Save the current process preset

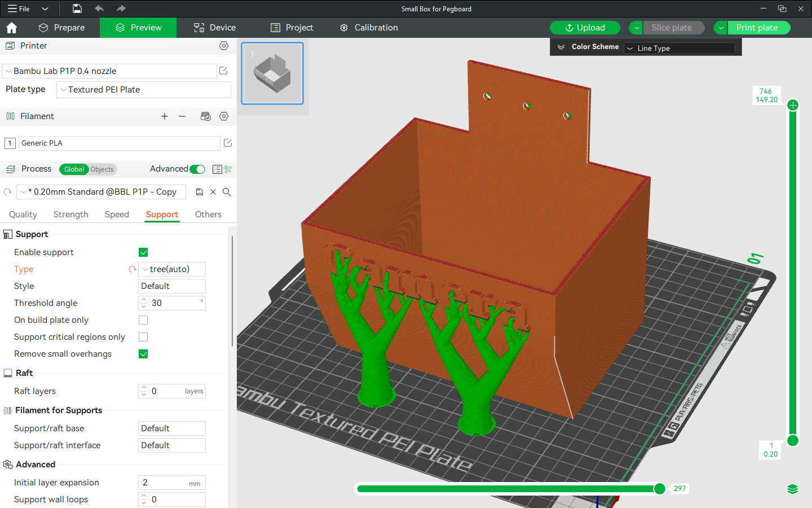click(x=199, y=192)
